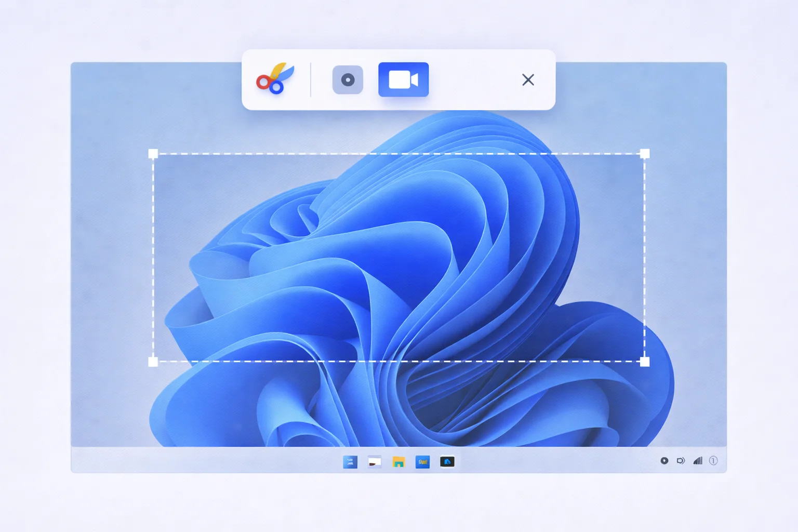The height and width of the screenshot is (532, 798).
Task: Open File Explorer from the taskbar
Action: click(x=398, y=462)
